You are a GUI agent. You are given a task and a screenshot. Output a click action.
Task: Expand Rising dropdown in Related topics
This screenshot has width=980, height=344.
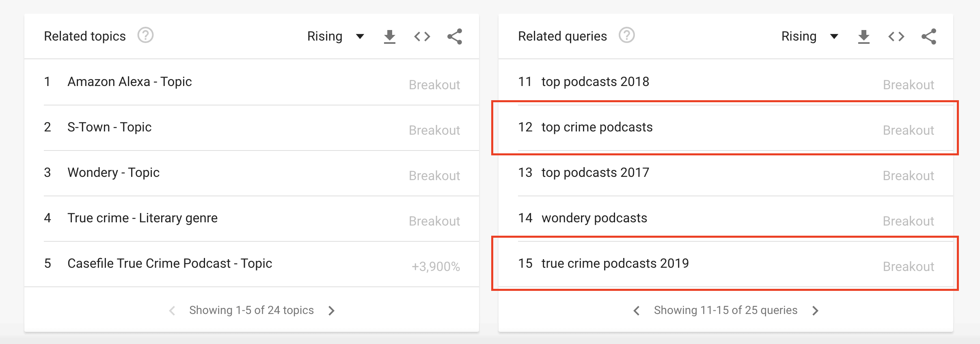pos(335,37)
